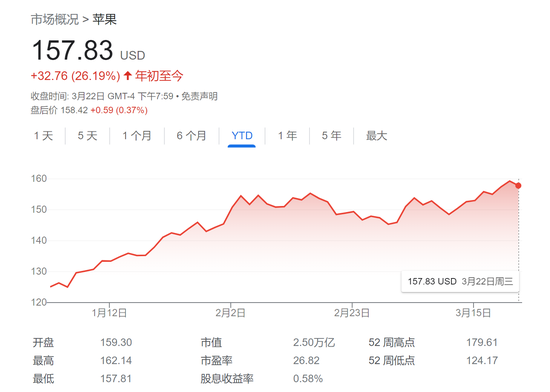Click the 157.83 USD chart tooltip
Screen dimensions: 550x392
coord(460,282)
